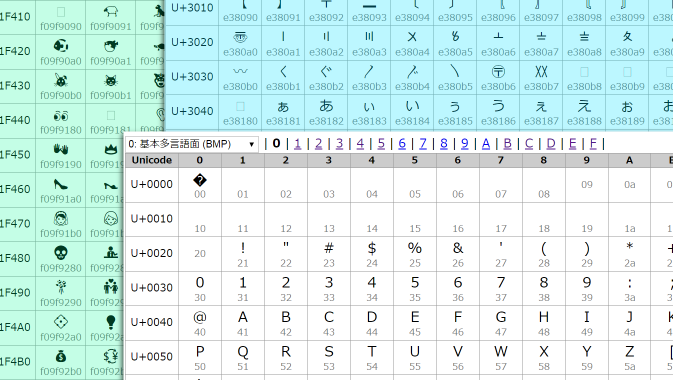Select plane link 8
This screenshot has height=380, width=673.
444,144
